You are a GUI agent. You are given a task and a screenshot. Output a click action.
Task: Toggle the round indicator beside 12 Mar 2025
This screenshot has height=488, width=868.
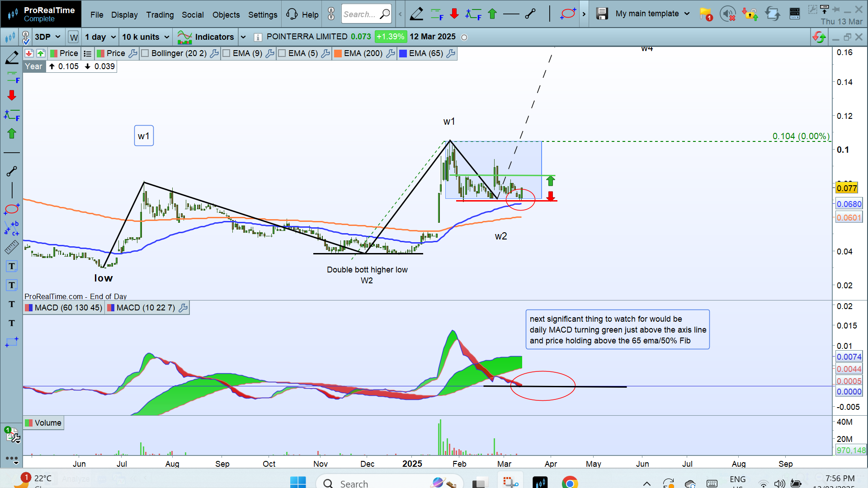pyautogui.click(x=464, y=38)
